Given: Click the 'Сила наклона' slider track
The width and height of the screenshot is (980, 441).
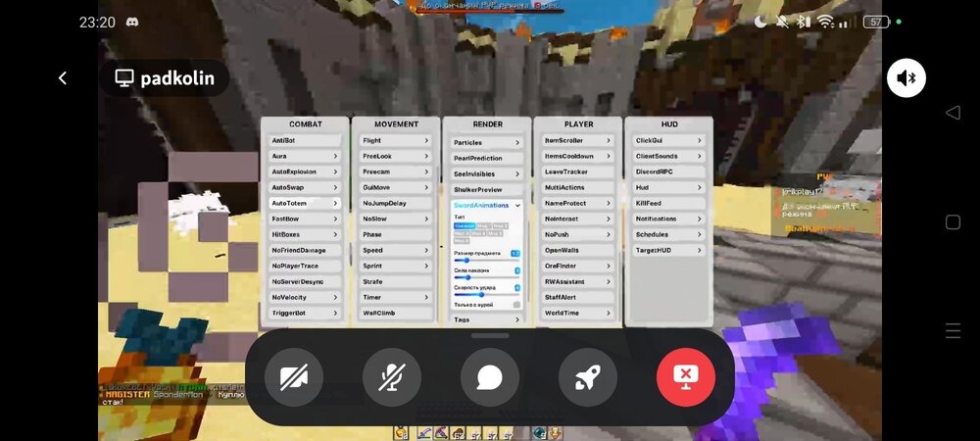Looking at the screenshot, I should click(487, 277).
